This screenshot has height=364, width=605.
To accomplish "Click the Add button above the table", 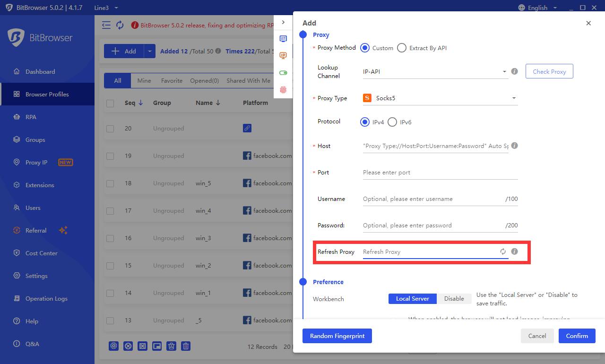I will tap(123, 51).
